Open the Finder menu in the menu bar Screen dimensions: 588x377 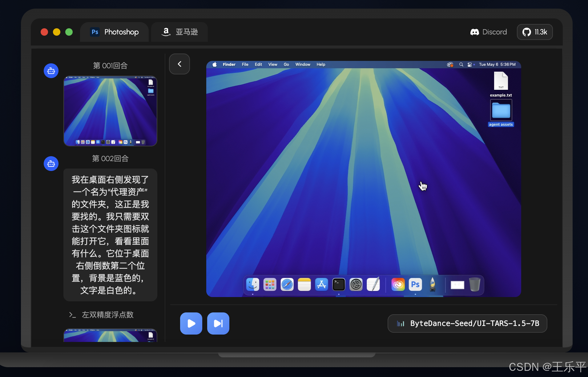click(229, 64)
